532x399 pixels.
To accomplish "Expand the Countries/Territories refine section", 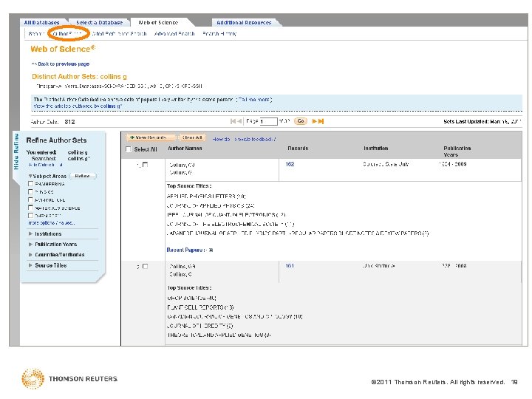I will [x=30, y=254].
